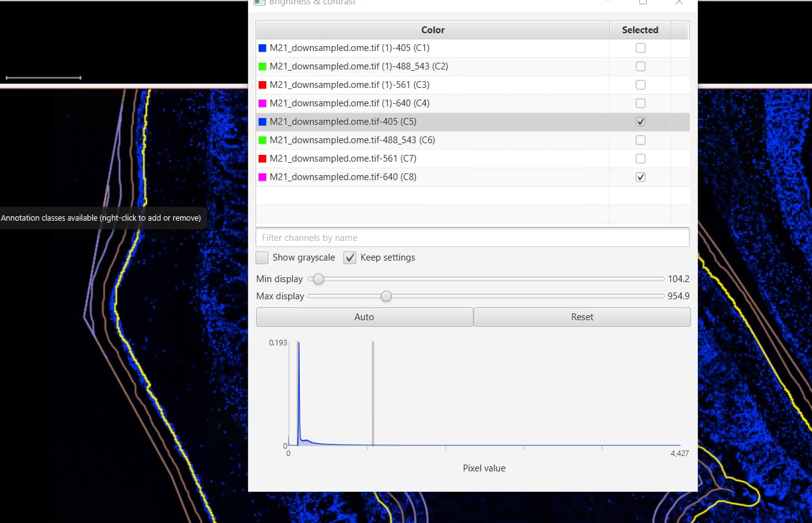Click the blue swatch of highlighted channel C5
The image size is (812, 523).
pyautogui.click(x=262, y=121)
